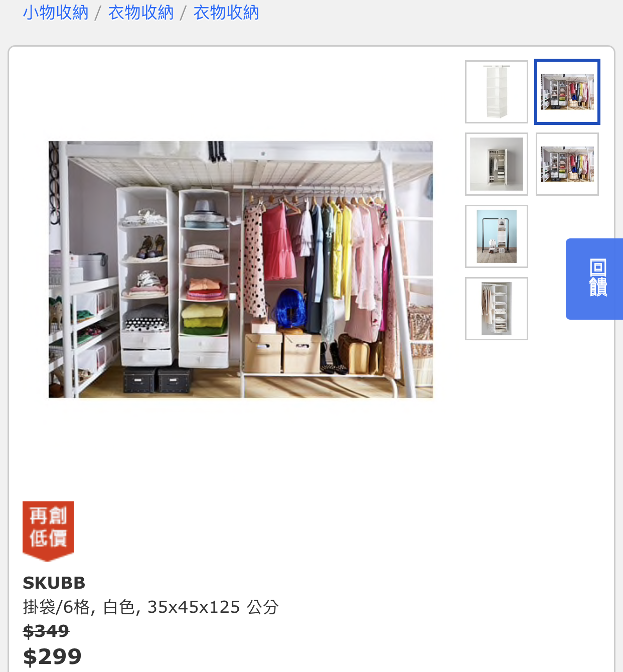Select the white hanging organizer thumbnail
Screen dimensions: 623x672
pyautogui.click(x=497, y=92)
